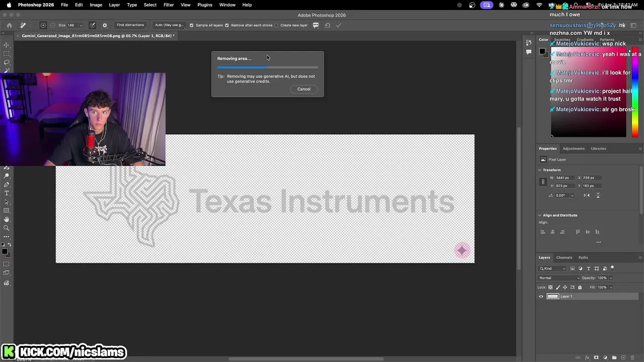The width and height of the screenshot is (644, 362).
Task: Select the Dodge tool in the toolbar
Action: click(x=7, y=176)
